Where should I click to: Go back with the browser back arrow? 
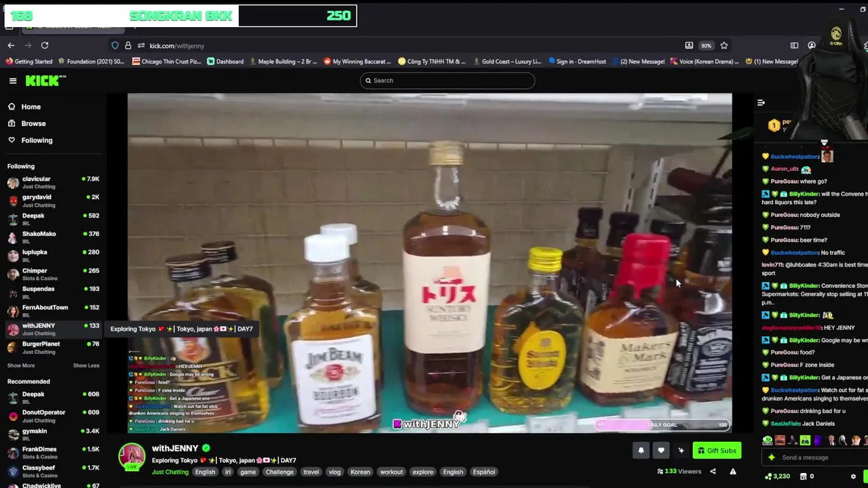point(11,45)
